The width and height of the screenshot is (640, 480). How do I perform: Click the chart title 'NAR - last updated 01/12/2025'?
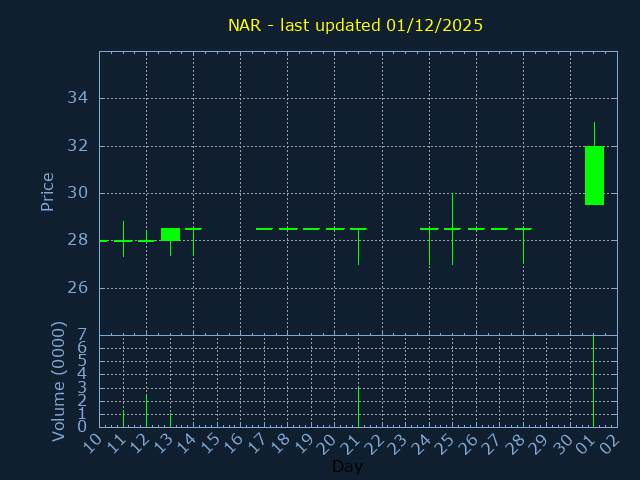coord(355,26)
